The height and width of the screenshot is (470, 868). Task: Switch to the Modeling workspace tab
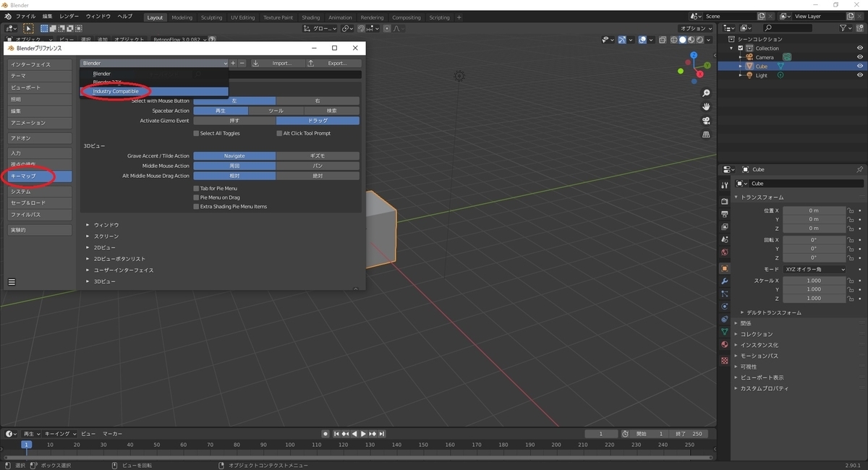pos(182,17)
